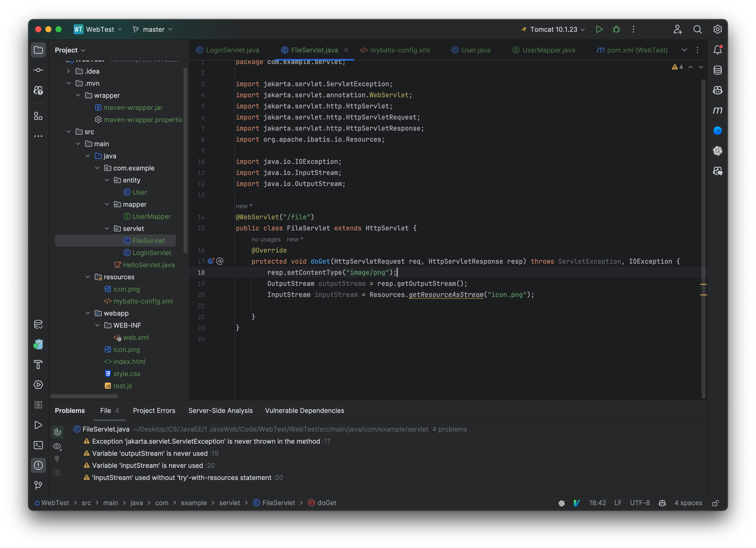The width and height of the screenshot is (756, 548).
Task: Open the notifications bell panel
Action: (718, 49)
